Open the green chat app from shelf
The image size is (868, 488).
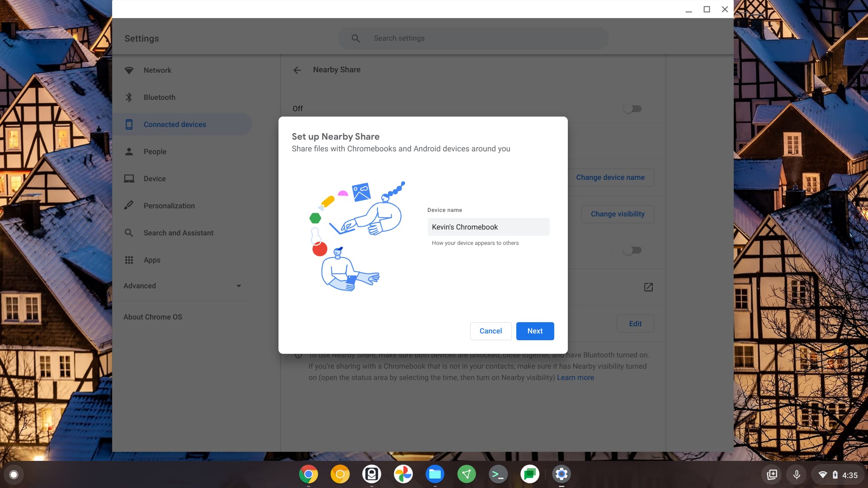coord(530,474)
